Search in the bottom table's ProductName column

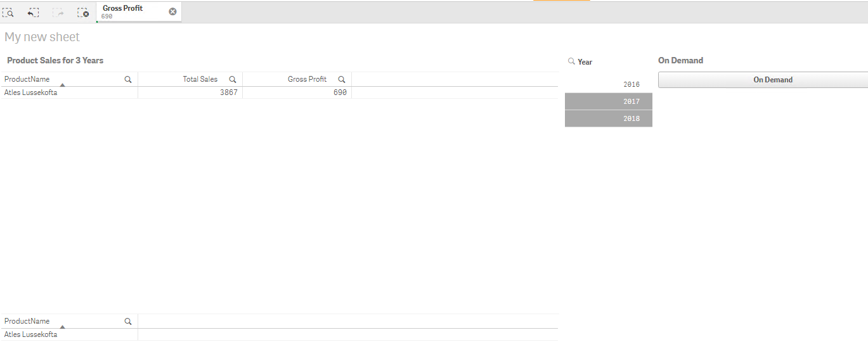pos(128,321)
